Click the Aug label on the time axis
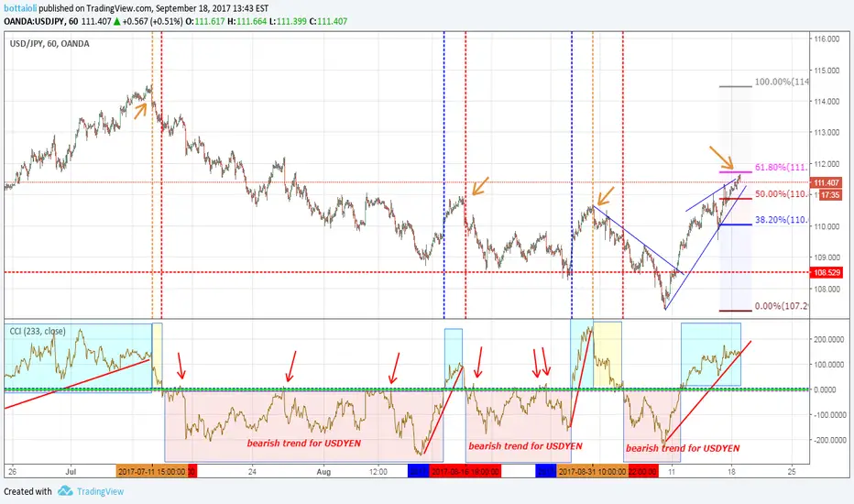The width and height of the screenshot is (854, 504). coord(323,471)
